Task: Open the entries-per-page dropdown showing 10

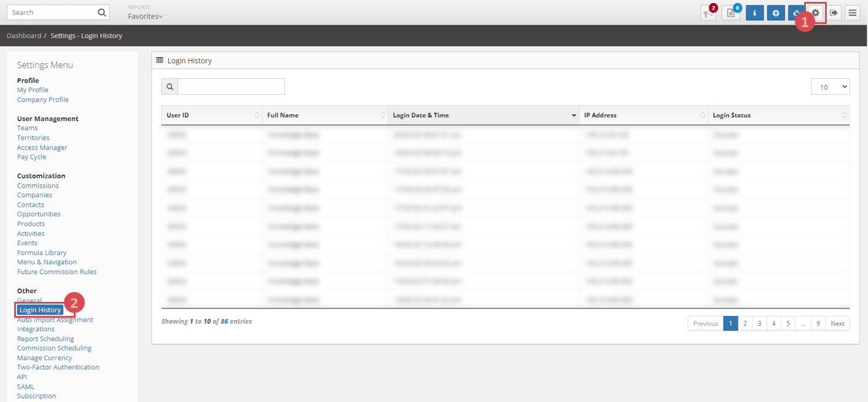Action: click(830, 87)
